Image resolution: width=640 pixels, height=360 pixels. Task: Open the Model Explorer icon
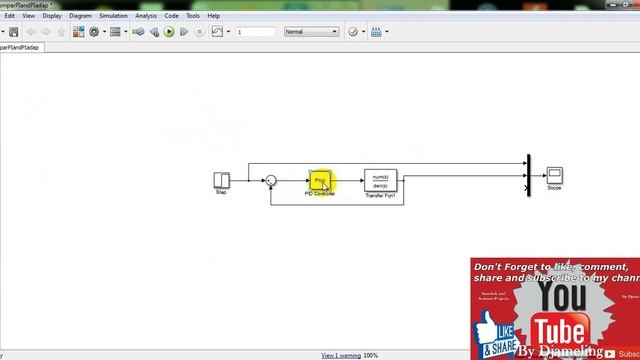115,32
